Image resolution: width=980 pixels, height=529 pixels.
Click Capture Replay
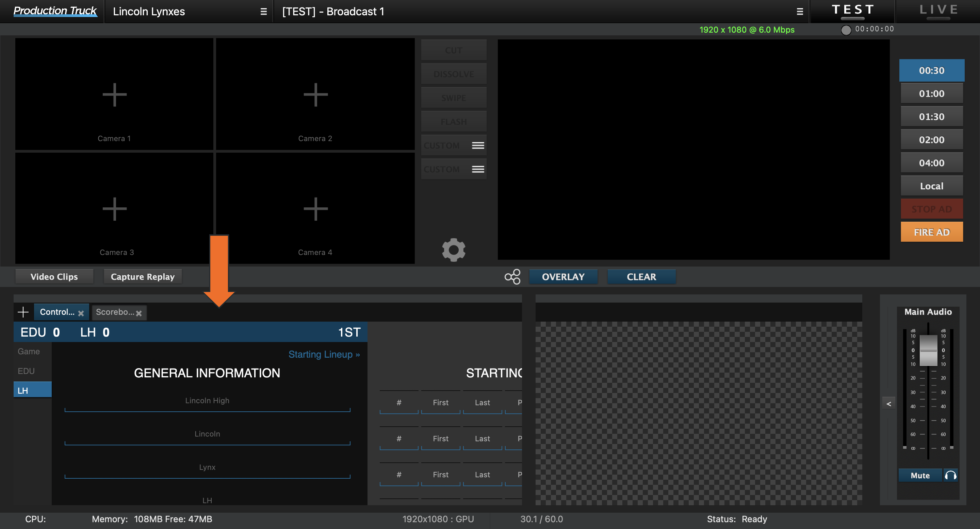tap(143, 277)
